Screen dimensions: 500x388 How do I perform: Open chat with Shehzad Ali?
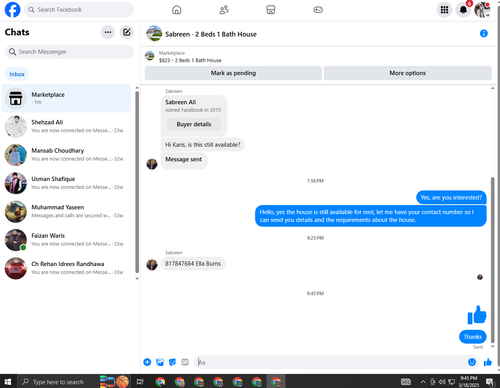click(x=66, y=127)
